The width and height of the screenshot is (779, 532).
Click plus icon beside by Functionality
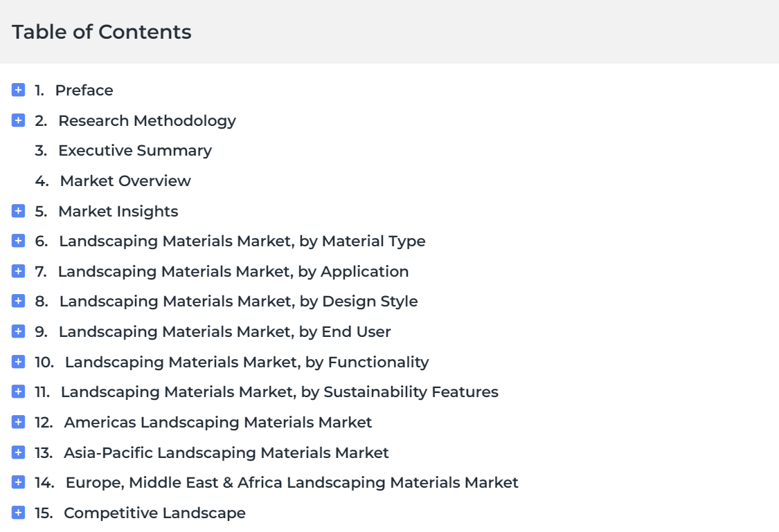(19, 362)
